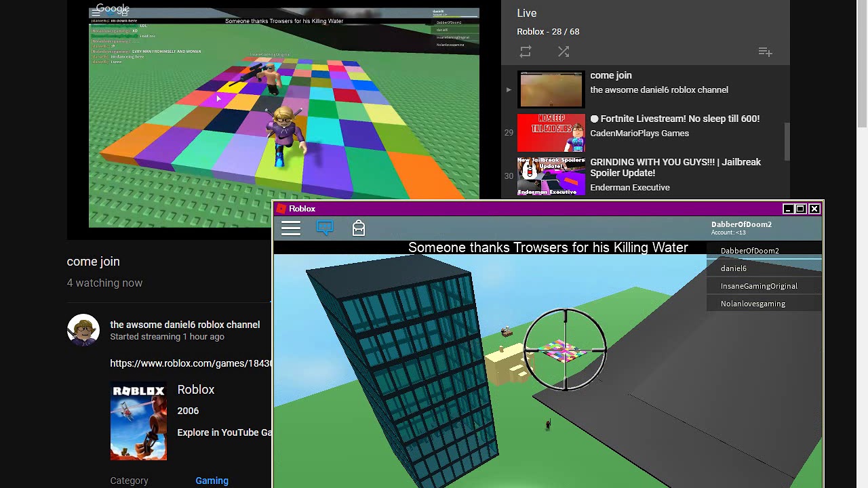Viewport: 868px width, 488px height.
Task: Click the Enderman Executive channel name
Action: [x=630, y=188]
